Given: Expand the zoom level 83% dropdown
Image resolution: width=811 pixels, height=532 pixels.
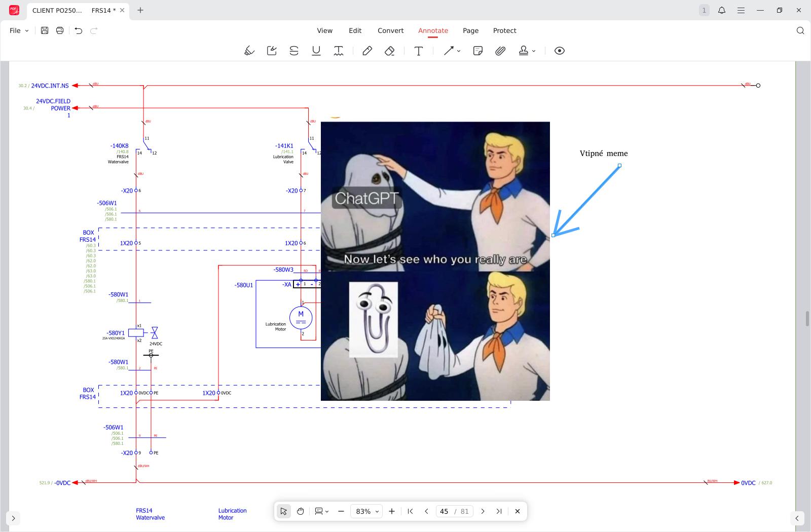Looking at the screenshot, I should pyautogui.click(x=377, y=512).
